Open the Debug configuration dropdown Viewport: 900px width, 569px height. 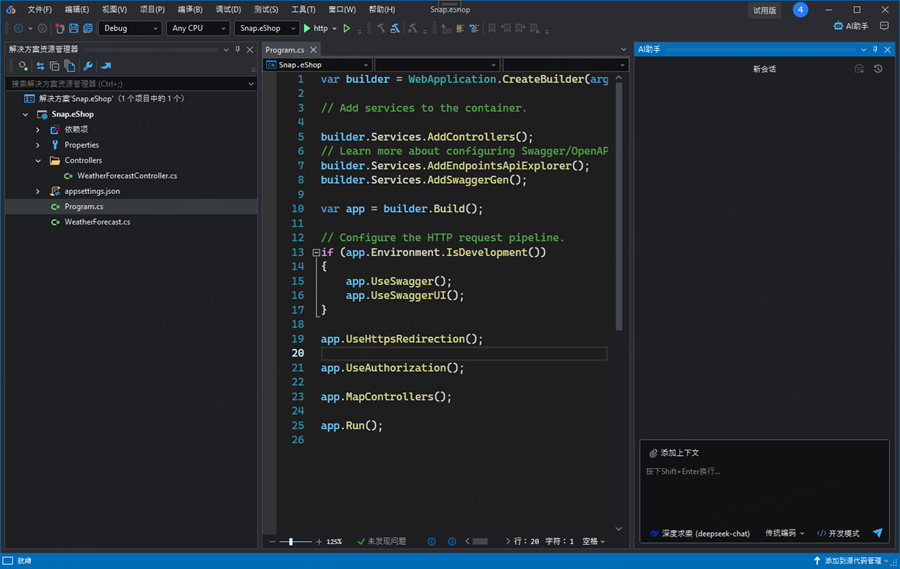[130, 28]
